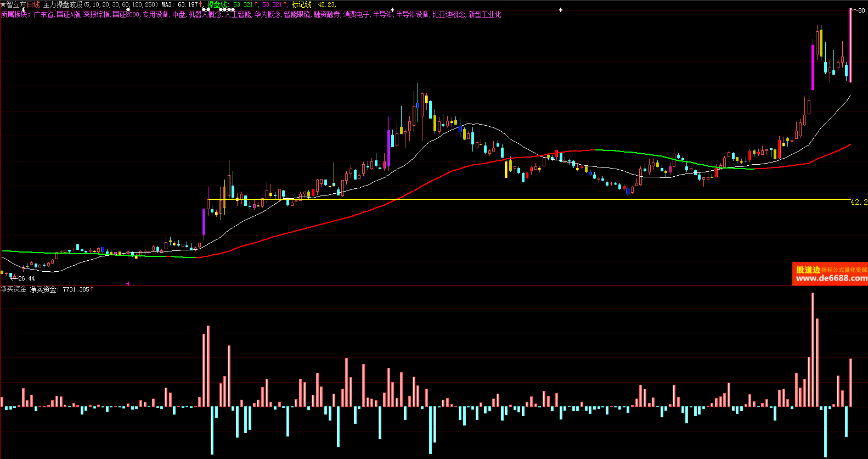Click the 股道边 watermark logo
The width and height of the screenshot is (868, 459).
tap(808, 270)
